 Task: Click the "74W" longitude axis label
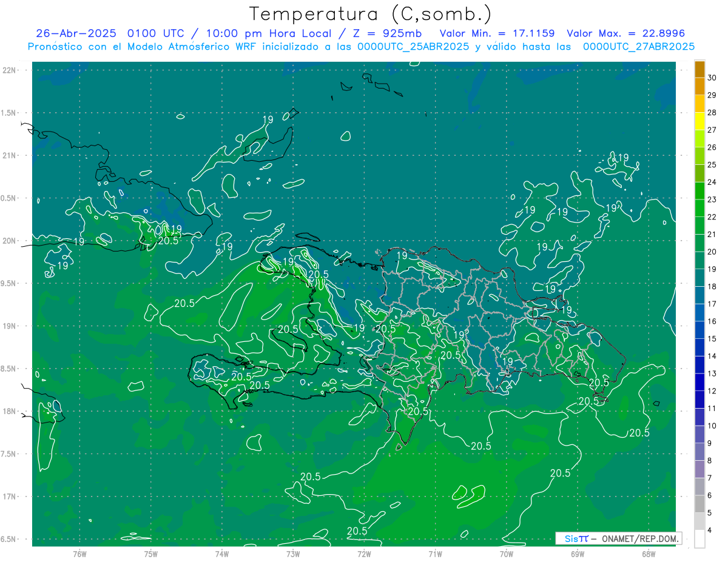pyautogui.click(x=222, y=554)
